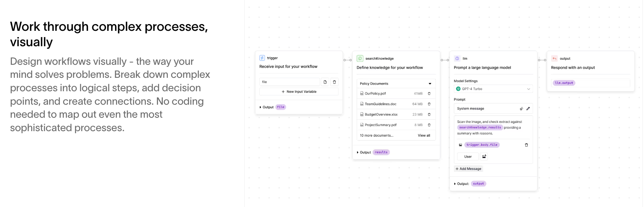Click the GPT-4 Turbo model logo

(458, 89)
